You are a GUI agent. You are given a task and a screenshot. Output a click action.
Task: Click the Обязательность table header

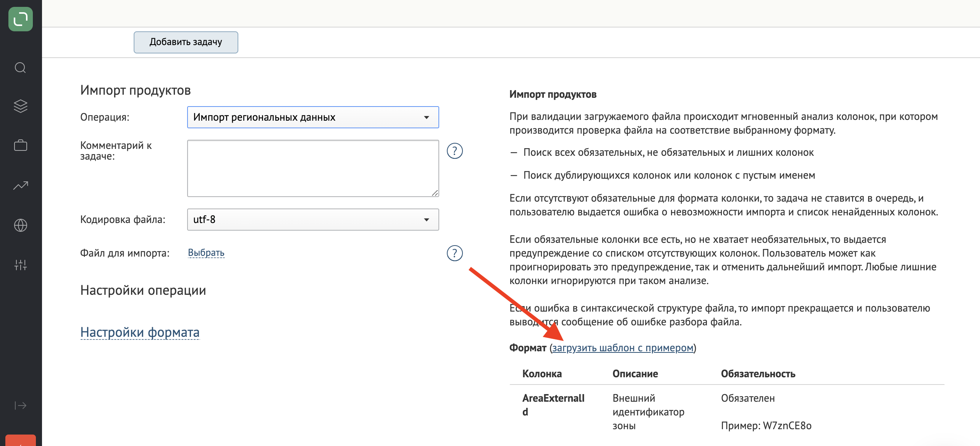pyautogui.click(x=758, y=374)
